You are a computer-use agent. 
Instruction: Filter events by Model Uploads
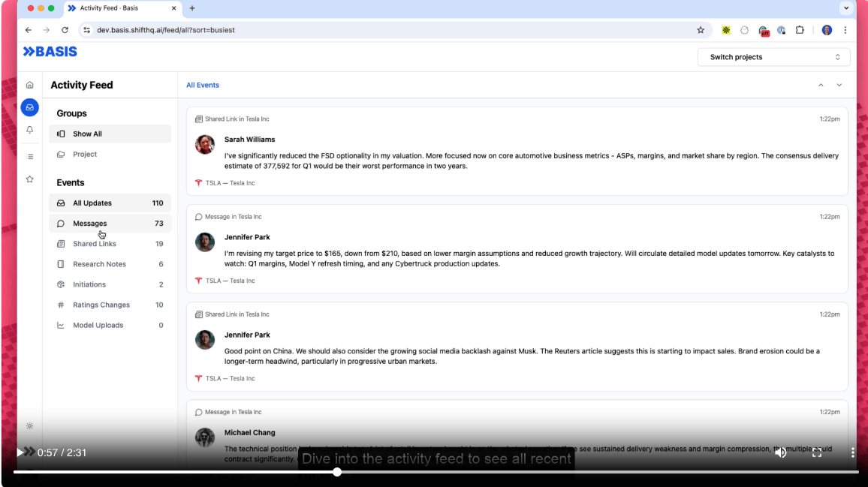pyautogui.click(x=110, y=326)
